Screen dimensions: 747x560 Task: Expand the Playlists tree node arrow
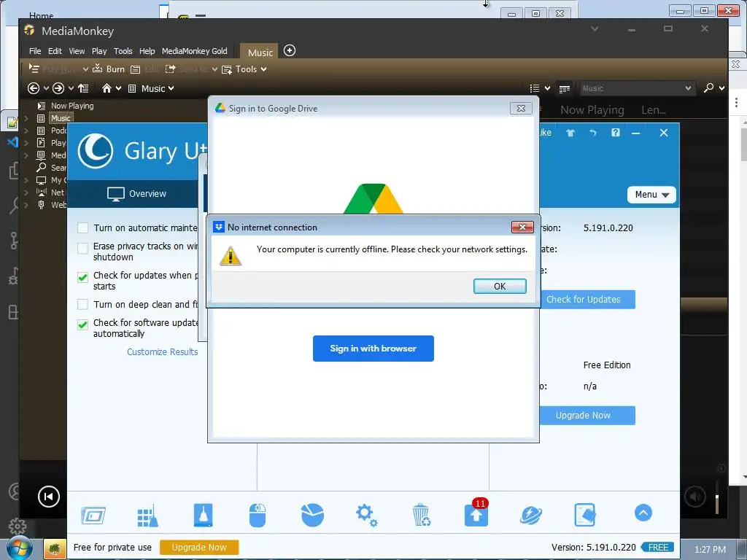click(x=26, y=143)
